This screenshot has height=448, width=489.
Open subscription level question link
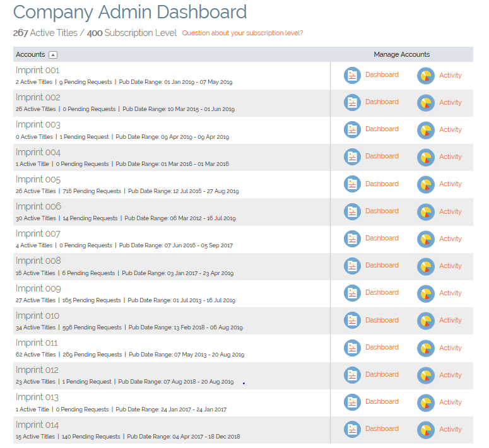click(x=242, y=33)
